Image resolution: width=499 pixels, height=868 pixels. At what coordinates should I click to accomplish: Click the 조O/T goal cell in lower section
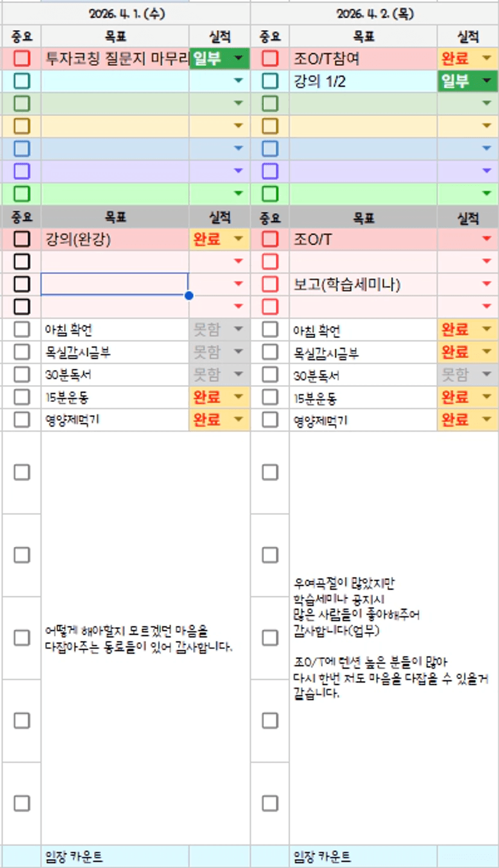click(362, 239)
